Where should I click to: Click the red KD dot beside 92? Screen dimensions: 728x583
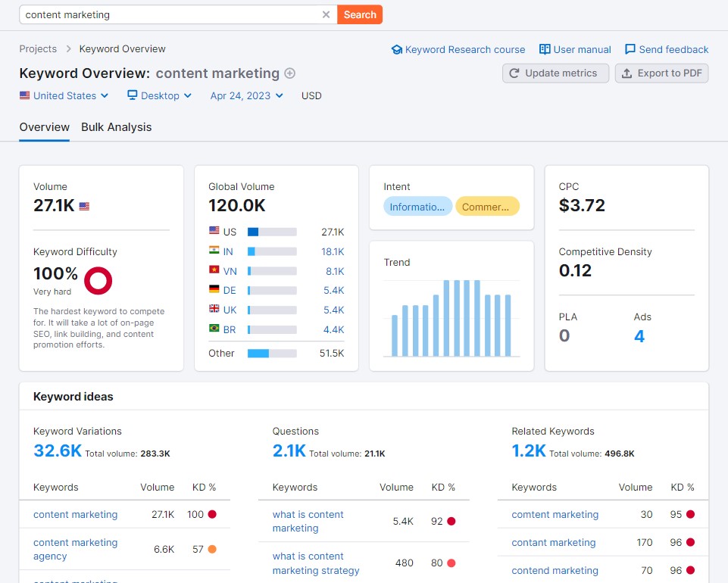451,521
